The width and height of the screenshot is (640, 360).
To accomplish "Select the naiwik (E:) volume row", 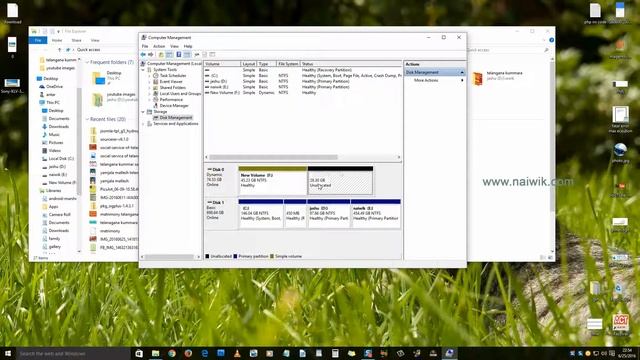I will pyautogui.click(x=303, y=87).
